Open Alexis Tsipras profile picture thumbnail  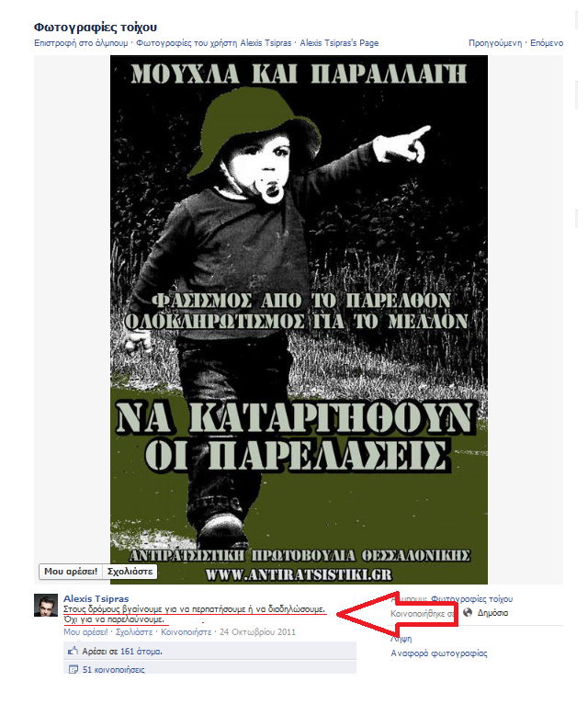[46, 605]
